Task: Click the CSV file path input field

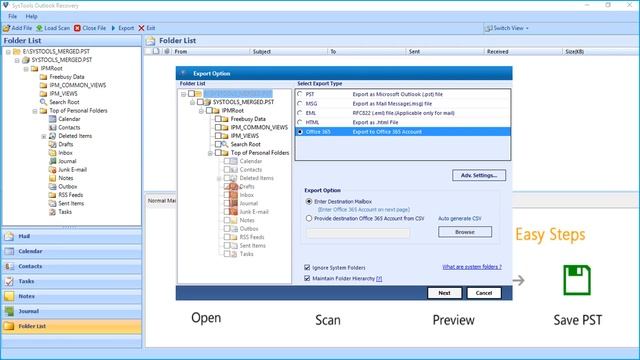Action: tap(358, 233)
